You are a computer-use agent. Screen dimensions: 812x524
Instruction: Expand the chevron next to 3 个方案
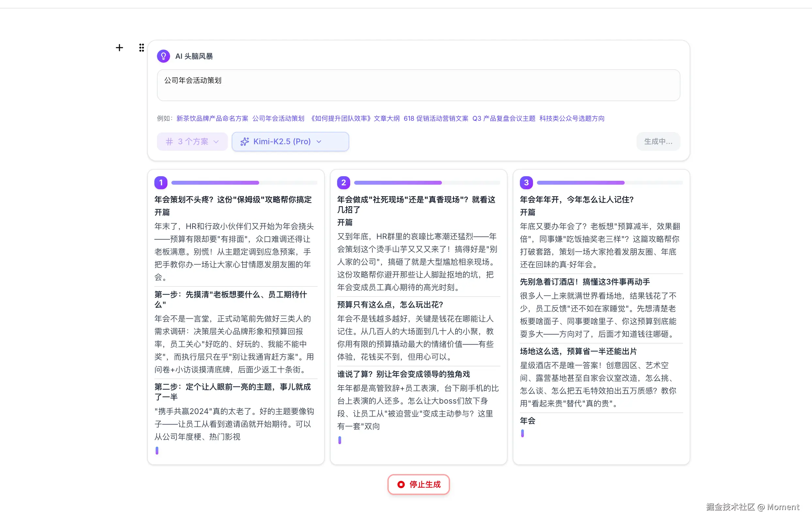[216, 142]
